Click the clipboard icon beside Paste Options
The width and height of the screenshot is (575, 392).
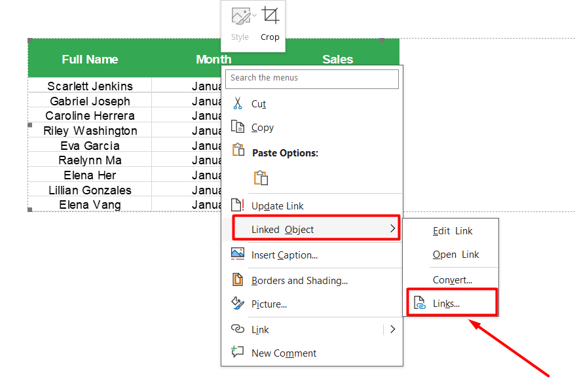click(238, 150)
